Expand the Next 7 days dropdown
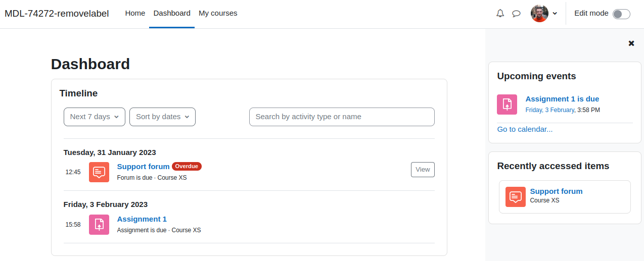This screenshot has height=261, width=644. tap(95, 117)
